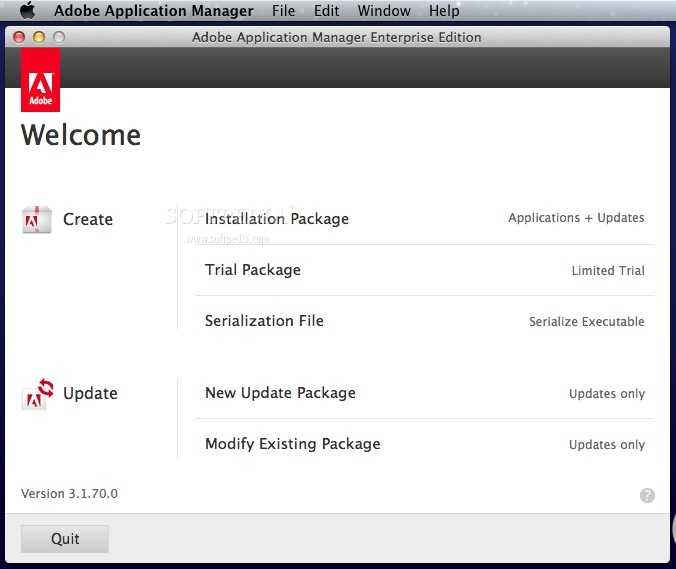Close the window with red button
The height and width of the screenshot is (569, 676).
coord(19,37)
